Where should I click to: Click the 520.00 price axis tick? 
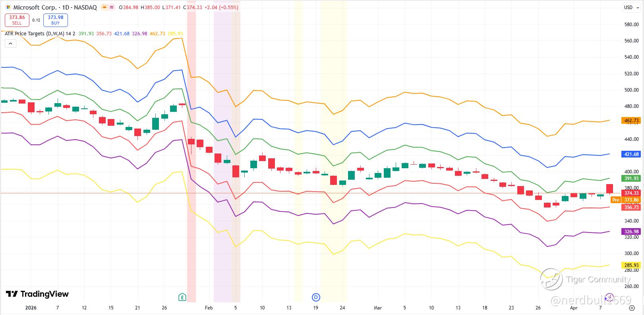tap(631, 74)
